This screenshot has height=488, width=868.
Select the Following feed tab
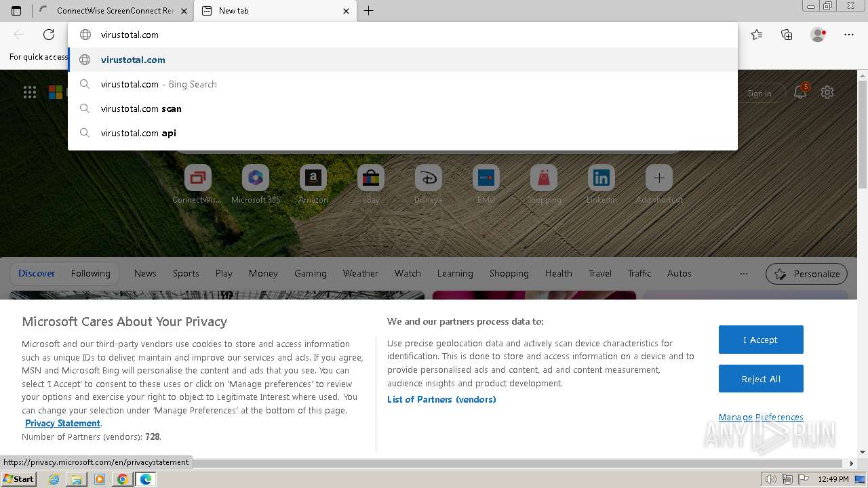click(90, 273)
